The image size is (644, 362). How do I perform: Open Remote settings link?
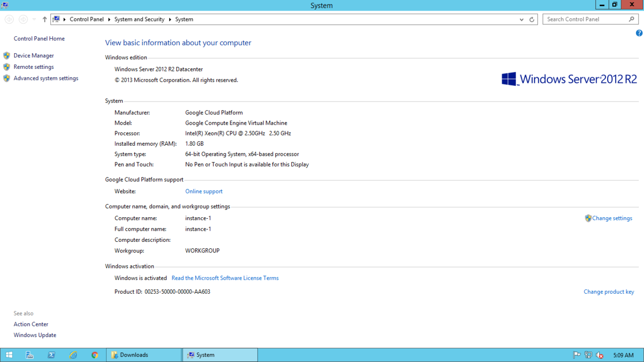coord(34,67)
